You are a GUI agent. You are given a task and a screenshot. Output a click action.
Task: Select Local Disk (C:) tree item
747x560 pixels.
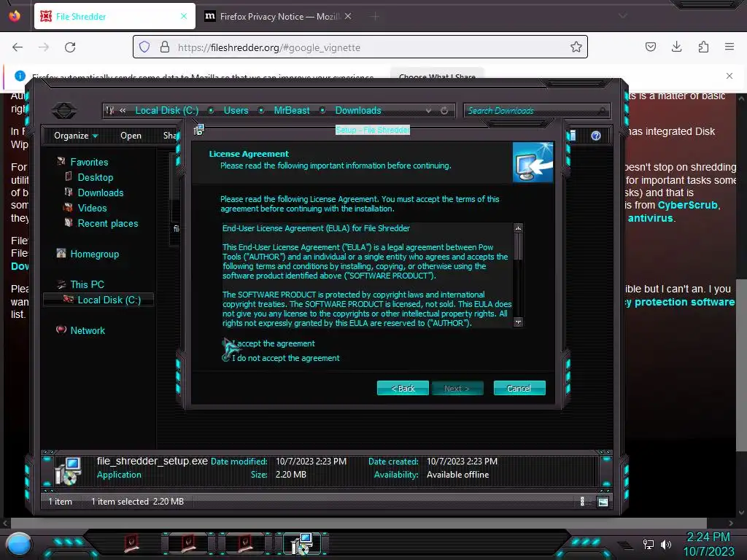coord(98,300)
